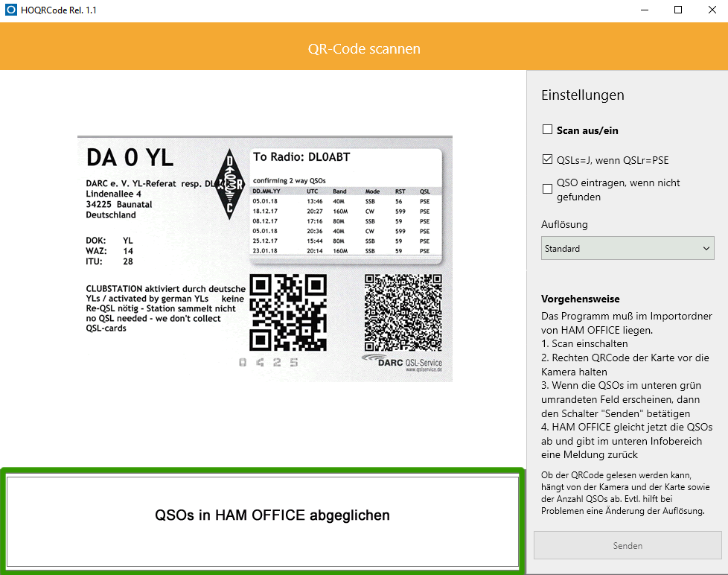Click the green-bordered QSO result field
728x575 pixels.
click(263, 521)
